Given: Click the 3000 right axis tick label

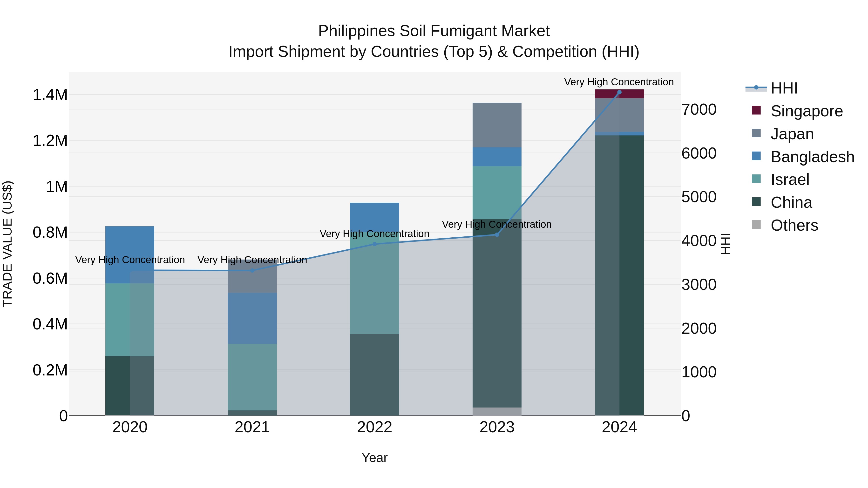Looking at the screenshot, I should 699,285.
